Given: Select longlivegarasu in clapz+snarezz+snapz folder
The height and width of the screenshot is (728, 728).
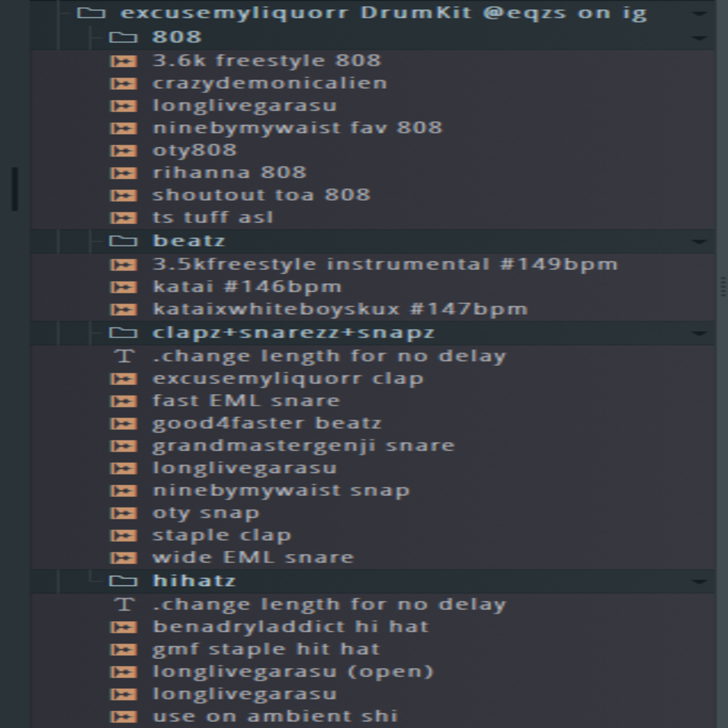Looking at the screenshot, I should (x=244, y=468).
